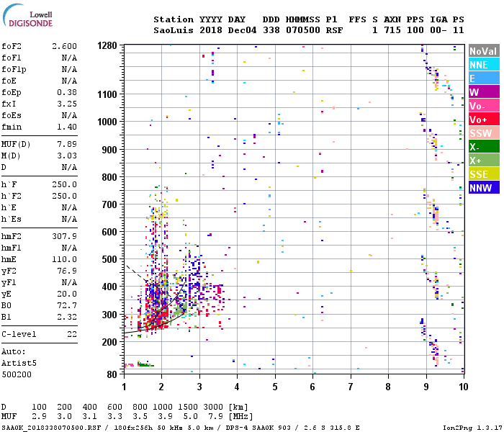Select the E blue legend swatch

coord(484,78)
